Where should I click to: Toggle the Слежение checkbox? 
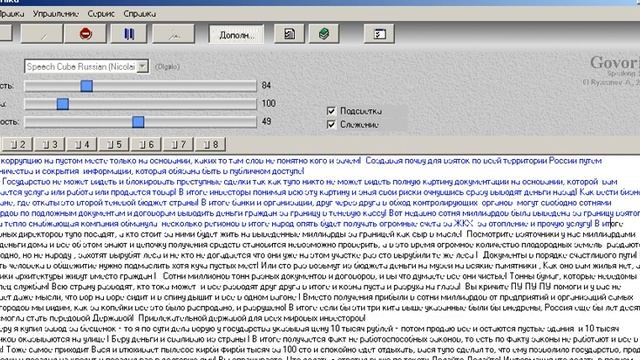click(331, 124)
